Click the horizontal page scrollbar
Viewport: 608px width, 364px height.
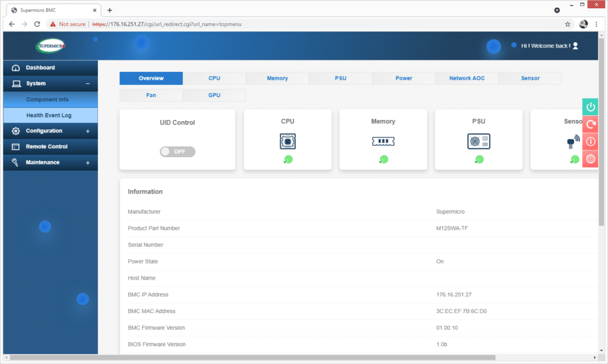click(252, 357)
